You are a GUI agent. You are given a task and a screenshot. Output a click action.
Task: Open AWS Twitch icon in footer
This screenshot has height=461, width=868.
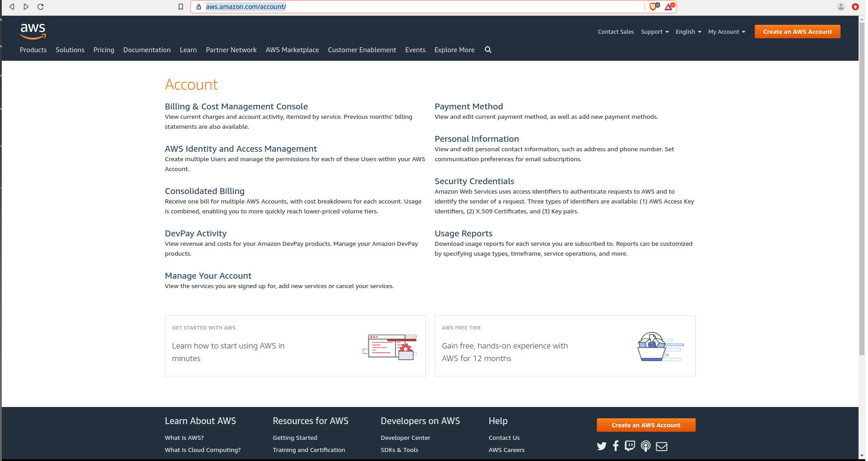pos(630,446)
